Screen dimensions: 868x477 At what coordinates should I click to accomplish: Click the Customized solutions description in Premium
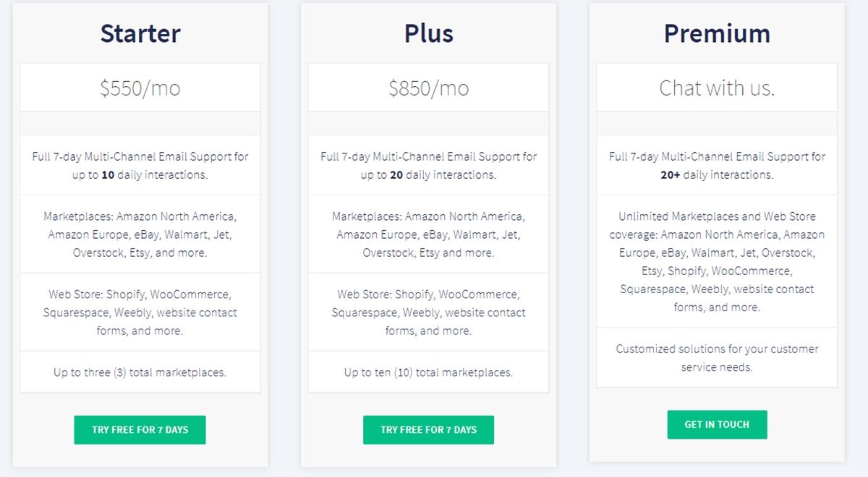tap(717, 358)
